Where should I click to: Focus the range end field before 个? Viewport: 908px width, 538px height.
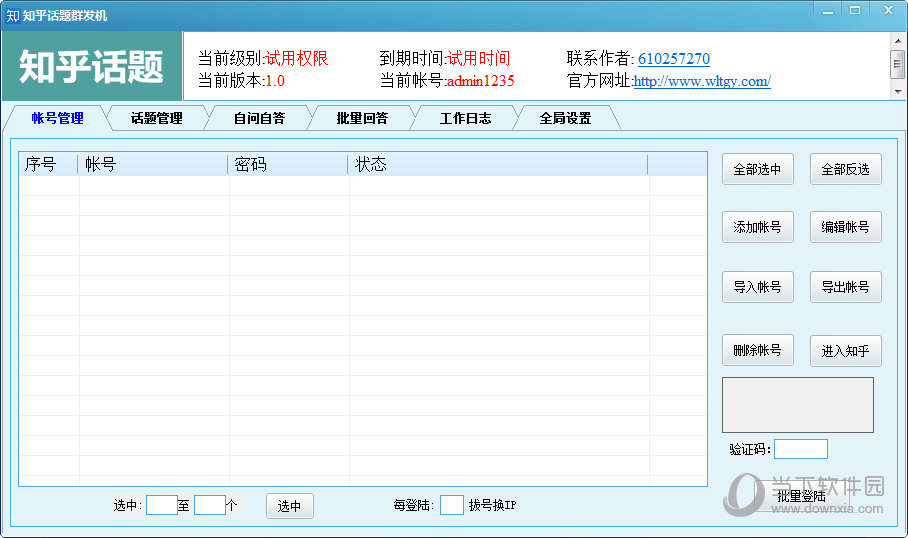click(210, 505)
